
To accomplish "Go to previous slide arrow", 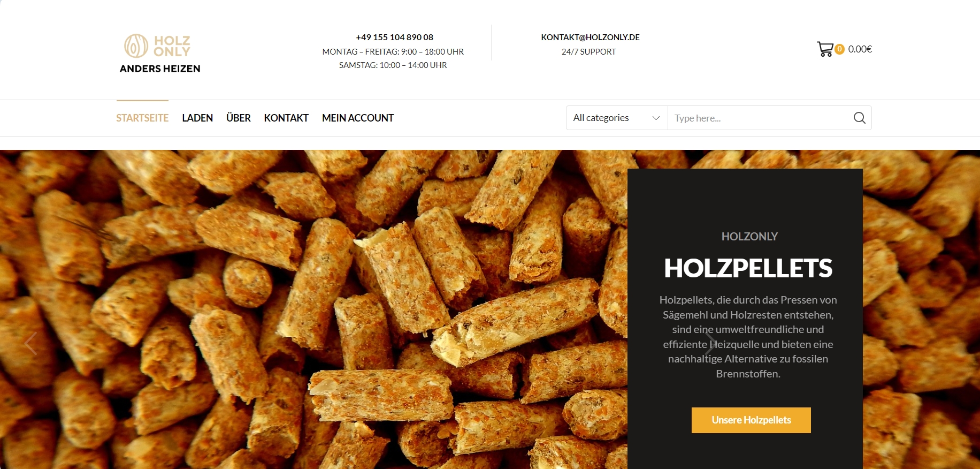I will click(30, 344).
